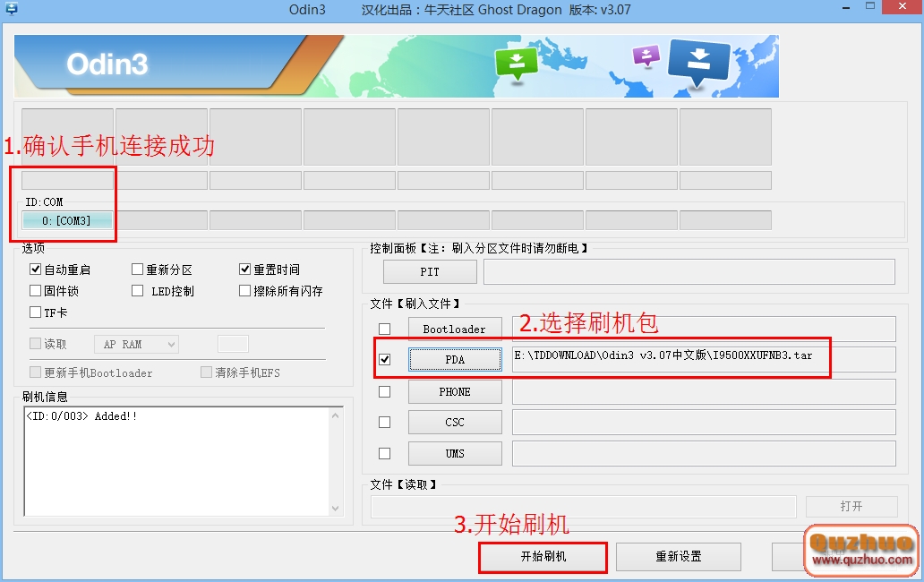
Task: Click the PHONE file path field
Action: pyautogui.click(x=704, y=391)
